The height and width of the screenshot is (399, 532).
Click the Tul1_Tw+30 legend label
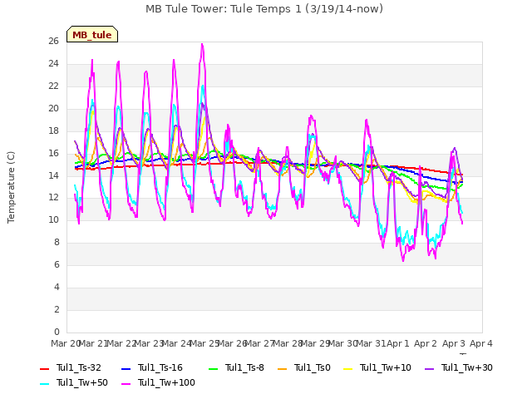(467, 367)
